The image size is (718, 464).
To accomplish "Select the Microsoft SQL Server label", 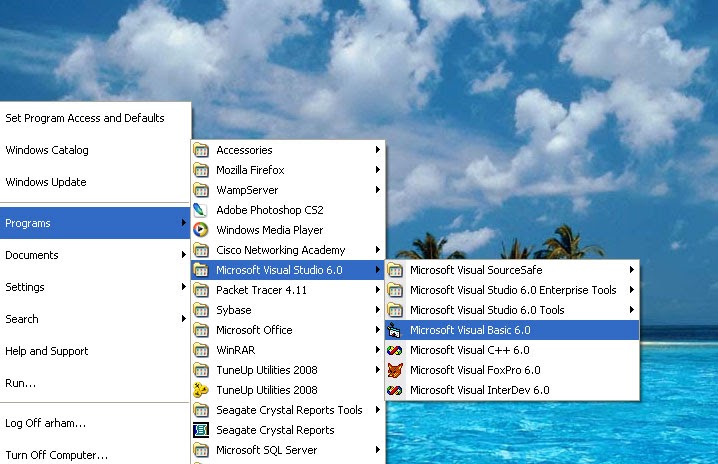I will 267,450.
